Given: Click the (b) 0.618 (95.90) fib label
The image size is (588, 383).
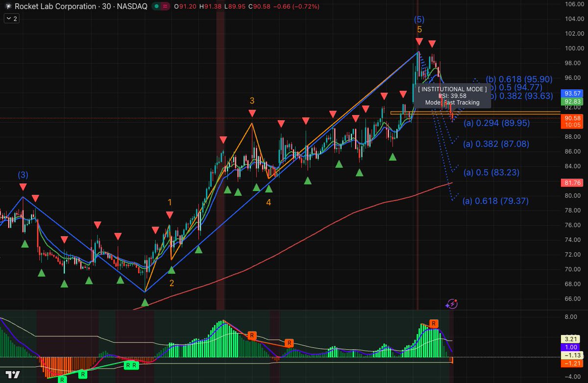Looking at the screenshot, I should coord(519,79).
